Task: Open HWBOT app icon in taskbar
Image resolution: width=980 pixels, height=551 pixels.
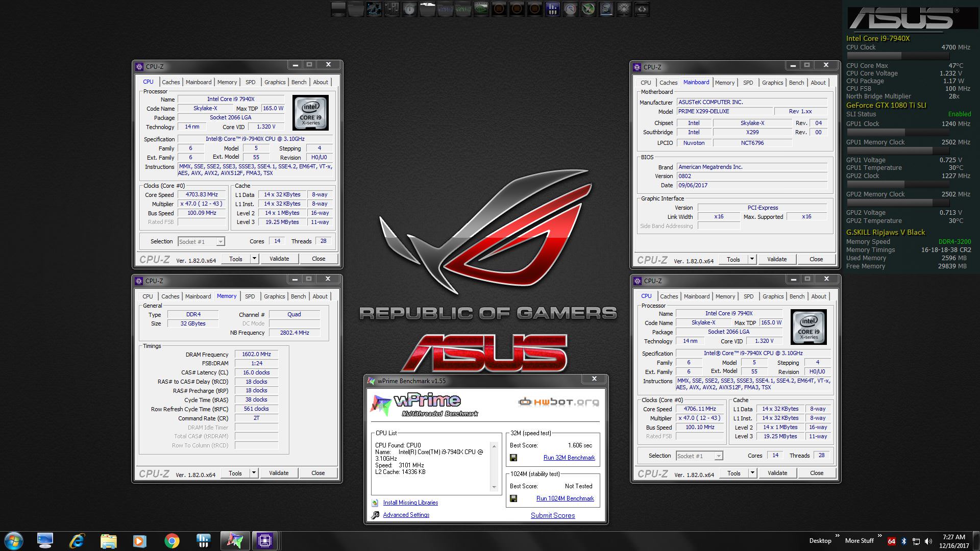Action: (x=203, y=540)
